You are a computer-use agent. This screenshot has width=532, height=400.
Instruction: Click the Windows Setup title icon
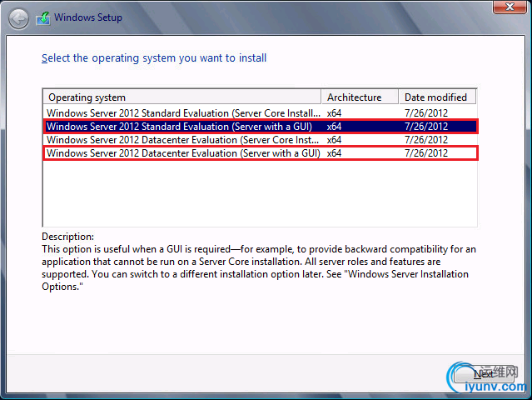pyautogui.click(x=43, y=18)
